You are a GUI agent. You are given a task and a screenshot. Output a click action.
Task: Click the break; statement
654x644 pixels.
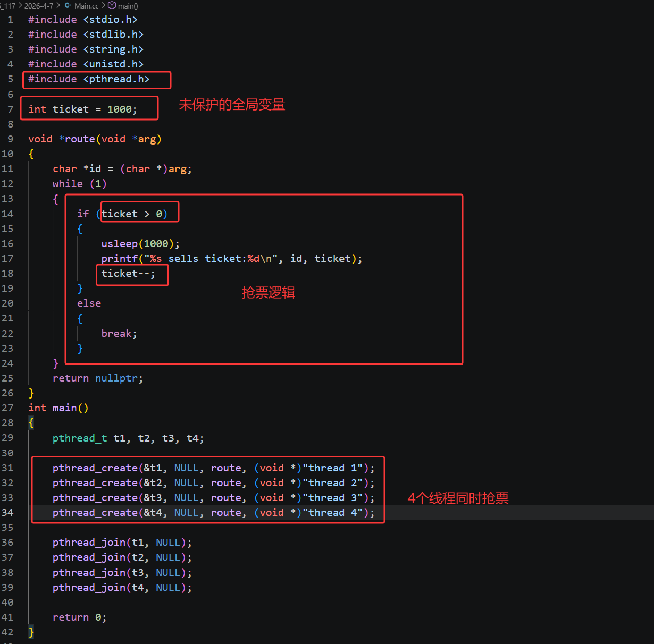(119, 334)
